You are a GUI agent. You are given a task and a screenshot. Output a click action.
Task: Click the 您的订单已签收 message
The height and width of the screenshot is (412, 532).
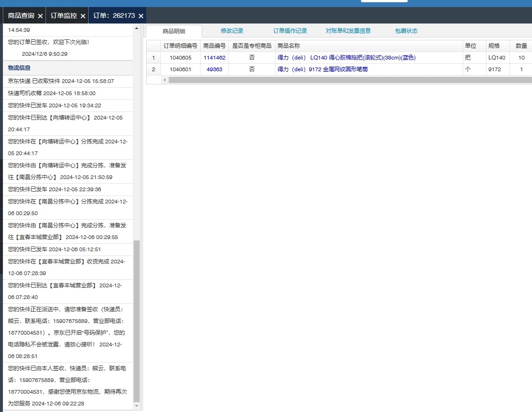(68, 48)
